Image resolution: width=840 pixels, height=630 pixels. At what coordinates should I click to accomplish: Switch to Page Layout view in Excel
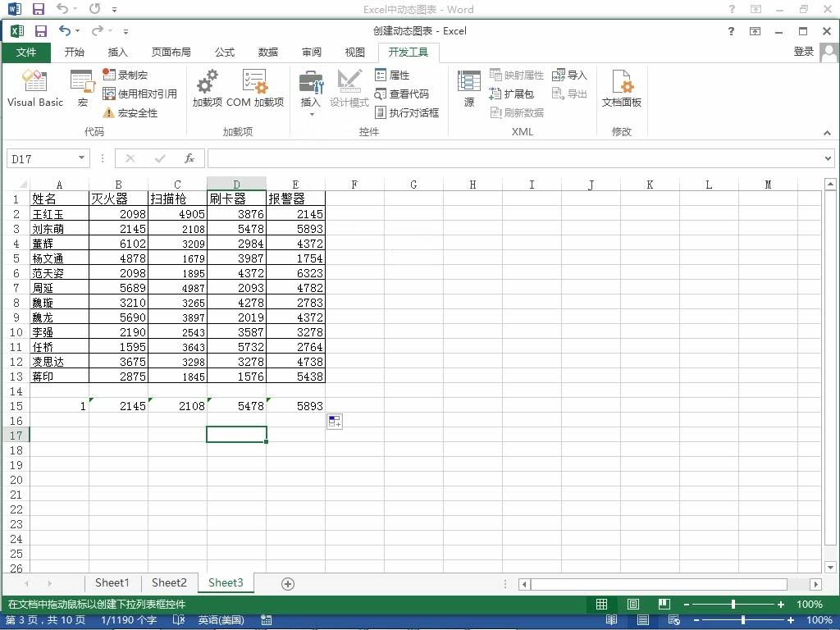click(632, 605)
